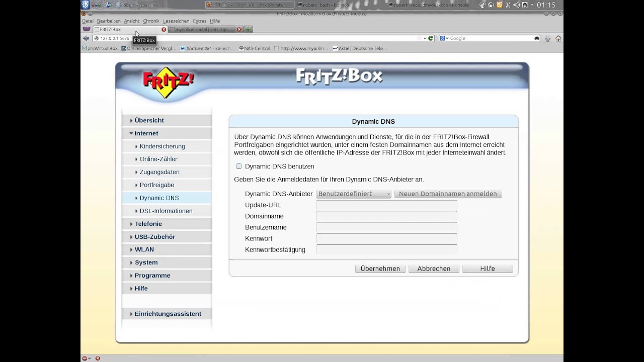Open Zugangsdaten in the sidebar
644x362 pixels.
[167, 172]
